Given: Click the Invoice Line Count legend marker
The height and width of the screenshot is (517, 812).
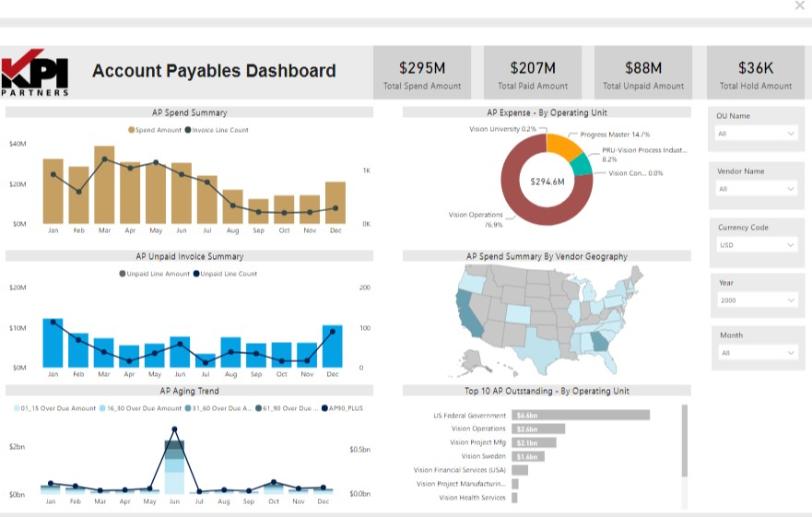Looking at the screenshot, I should [x=188, y=130].
